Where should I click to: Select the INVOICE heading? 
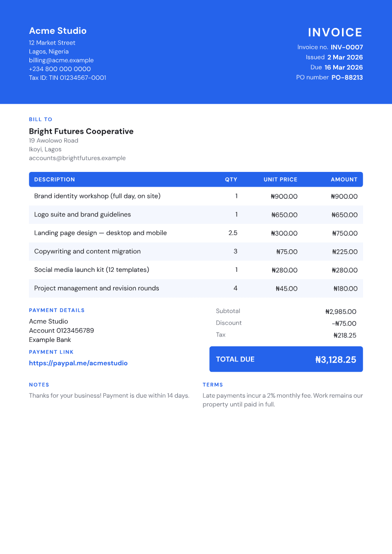click(335, 32)
